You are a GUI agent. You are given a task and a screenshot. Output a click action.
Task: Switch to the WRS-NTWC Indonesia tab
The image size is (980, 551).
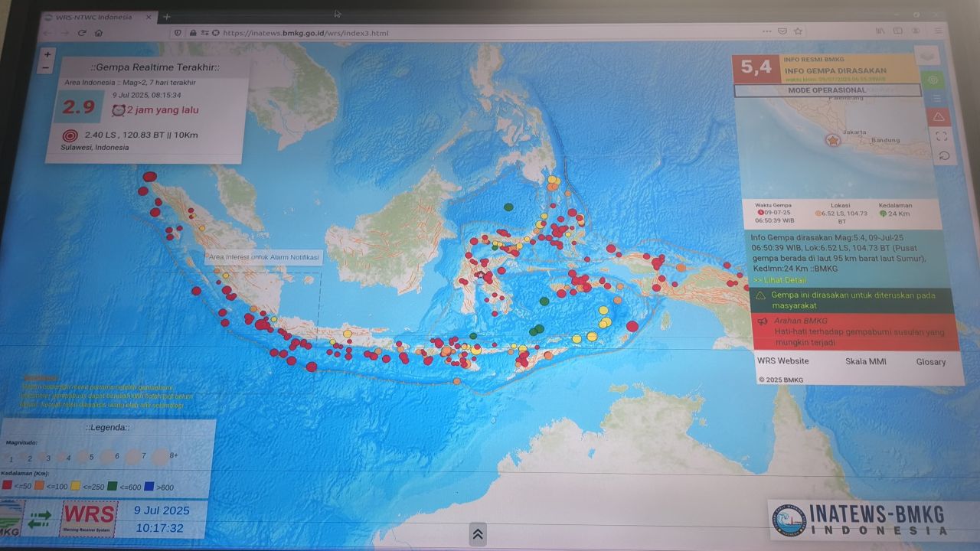click(92, 15)
